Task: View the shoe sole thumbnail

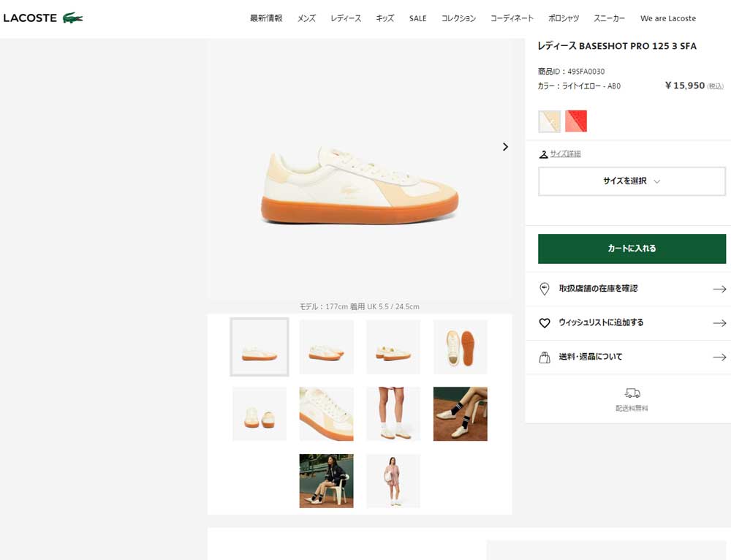Action: click(460, 347)
